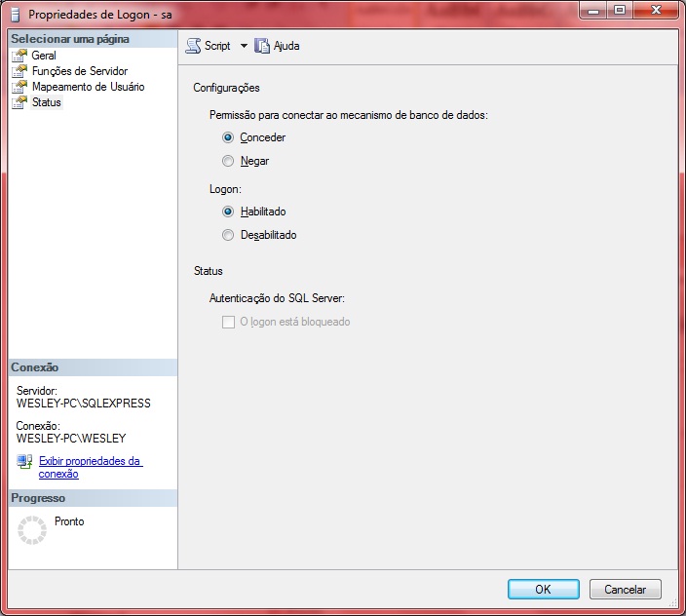Screen dimensions: 686x616
Task: Open the Geral page
Action: click(x=44, y=56)
